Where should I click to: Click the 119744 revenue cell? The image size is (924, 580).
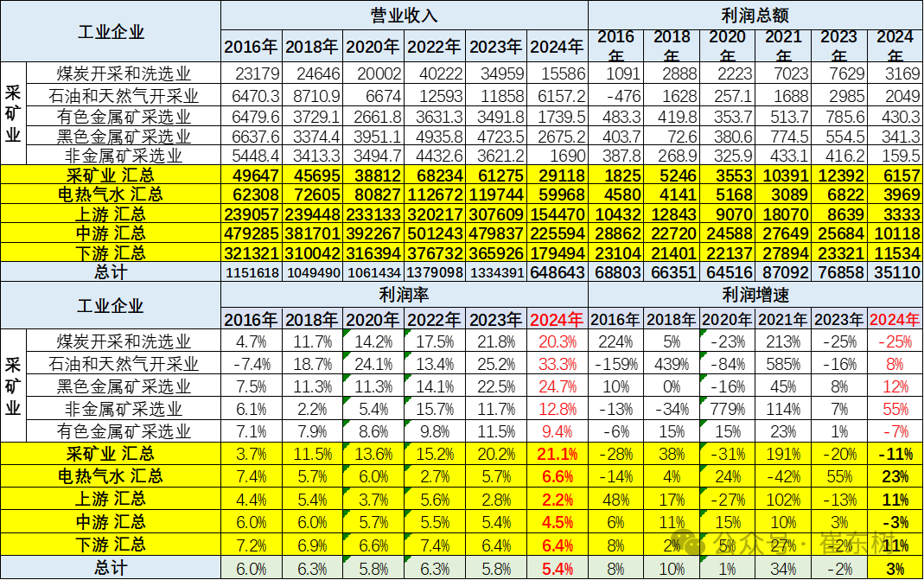[x=496, y=194]
